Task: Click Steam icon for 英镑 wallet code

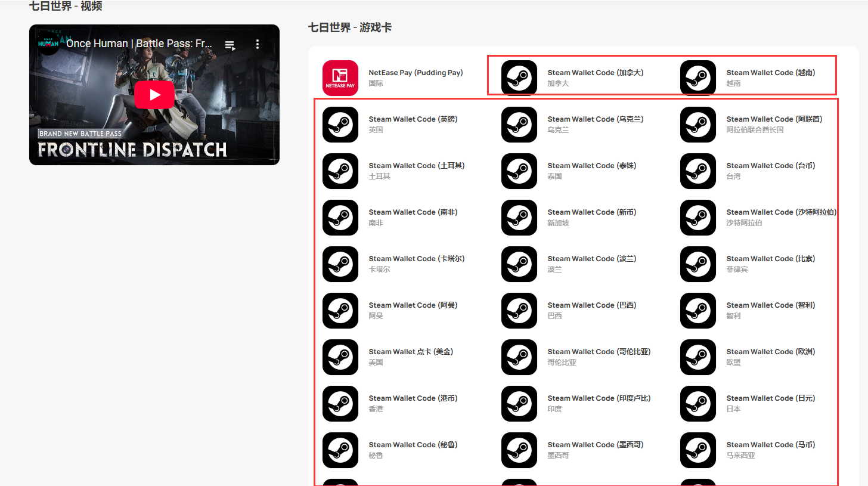Action: (340, 125)
